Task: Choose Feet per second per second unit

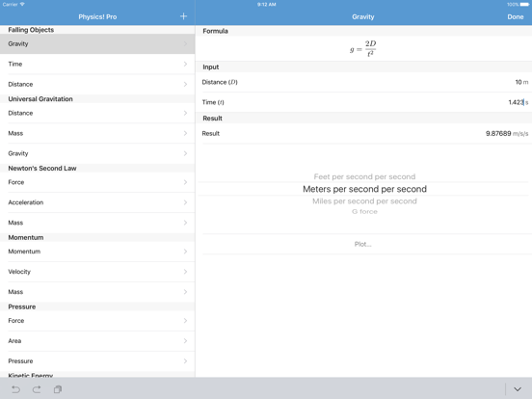Action: coord(364,176)
